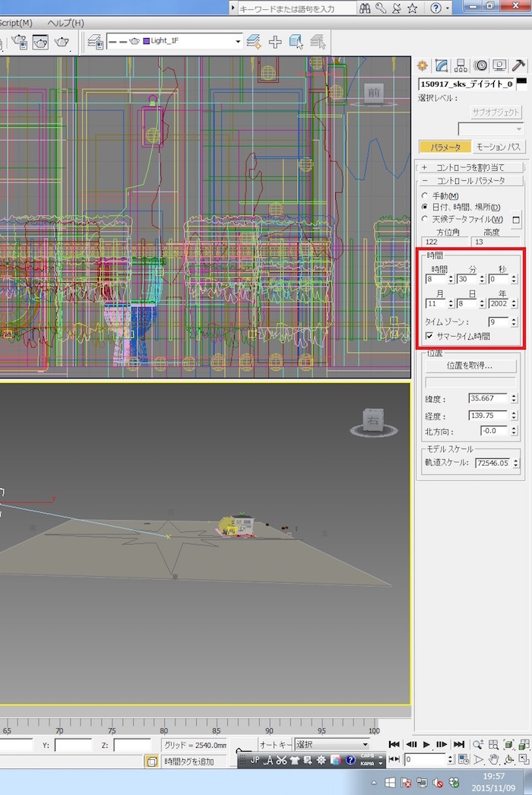The image size is (532, 795).
Task: Open the Utilities hammer icon
Action: click(x=520, y=65)
